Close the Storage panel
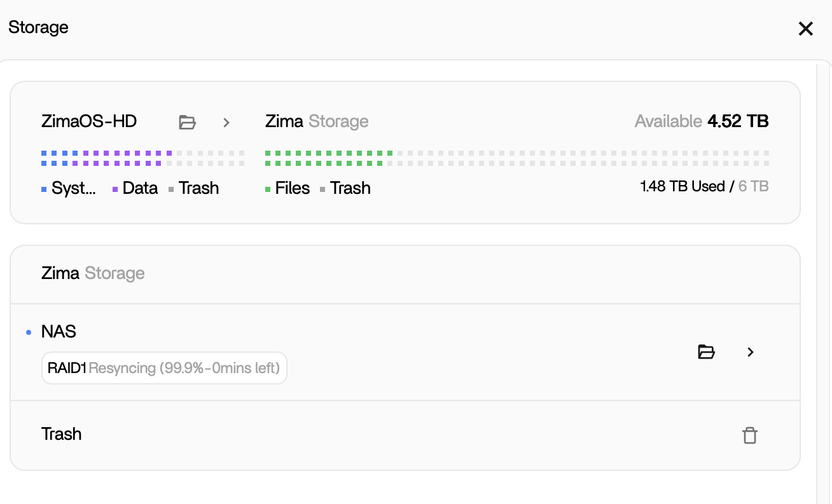 click(x=805, y=29)
